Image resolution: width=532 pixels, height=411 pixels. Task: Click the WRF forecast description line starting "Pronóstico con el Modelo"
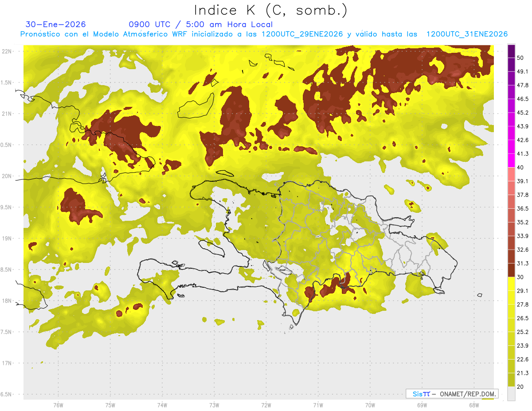pyautogui.click(x=264, y=34)
